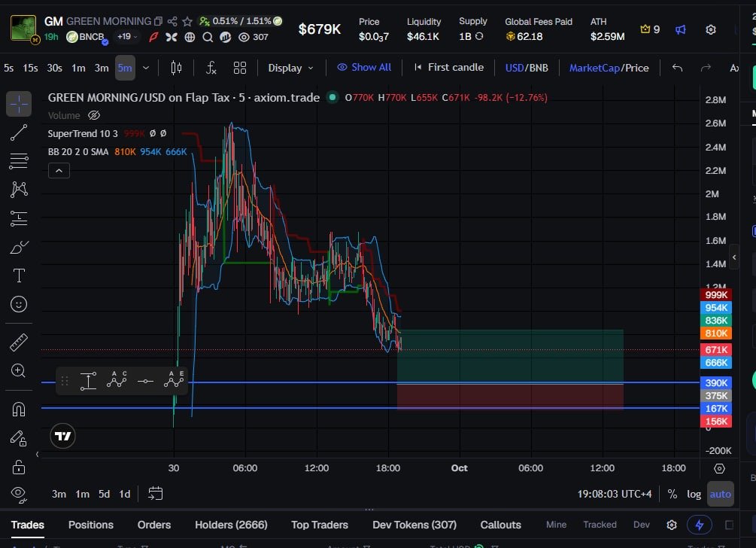Open the butterfly social link icon
Viewport: 756px width, 548px height.
pos(172,37)
